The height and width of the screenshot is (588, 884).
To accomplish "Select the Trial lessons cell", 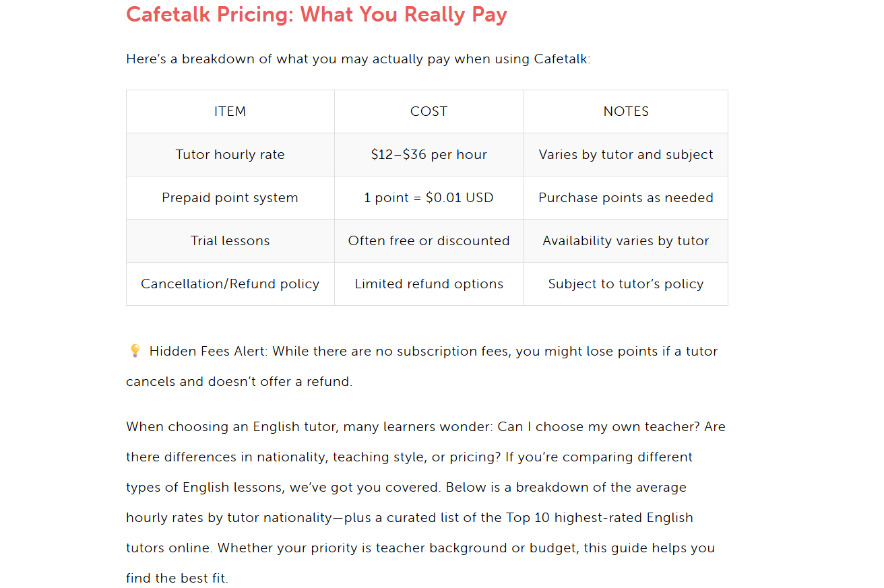I will 230,241.
